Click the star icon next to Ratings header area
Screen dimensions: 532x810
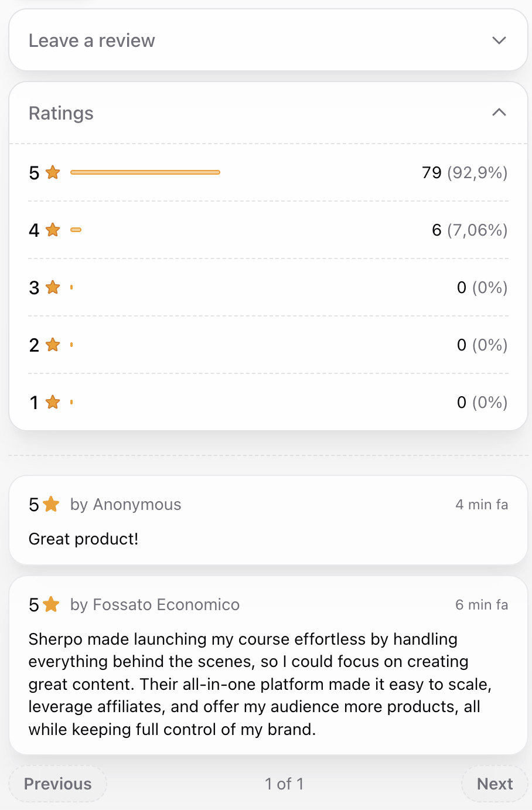[x=53, y=172]
